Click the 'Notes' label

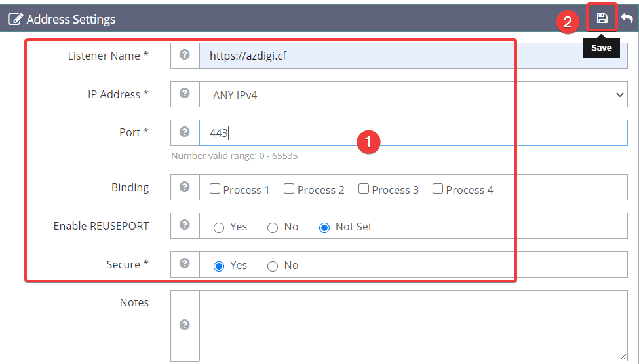(134, 302)
